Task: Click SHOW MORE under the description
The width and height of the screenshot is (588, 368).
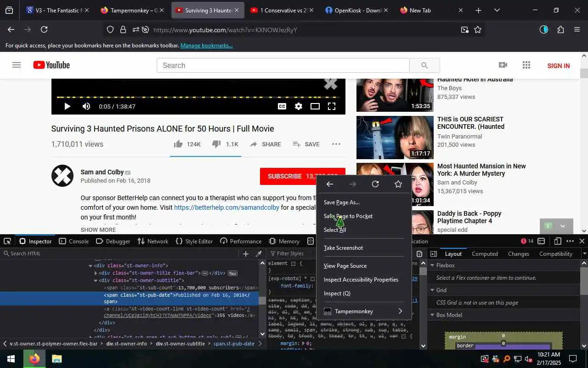Action: [98, 230]
